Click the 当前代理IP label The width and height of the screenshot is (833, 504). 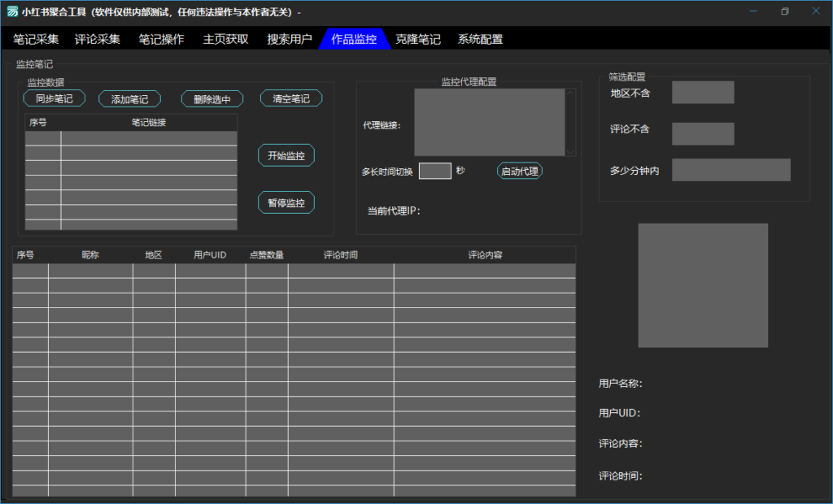[x=394, y=211]
